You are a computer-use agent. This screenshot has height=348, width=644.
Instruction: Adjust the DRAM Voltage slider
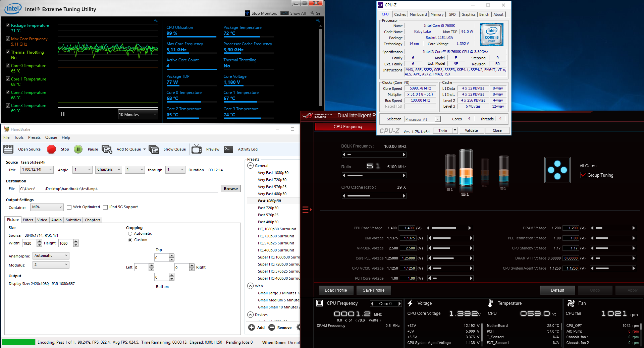613,228
